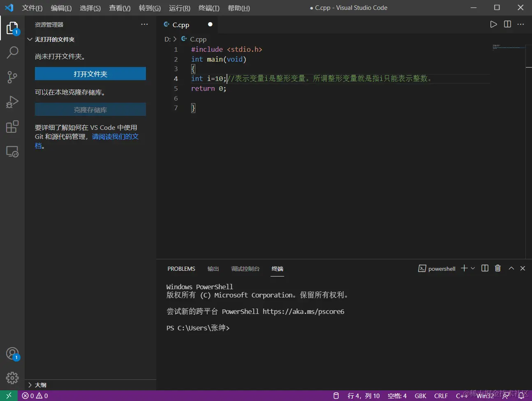Switch to 调试控制台 debug console tab

click(245, 269)
